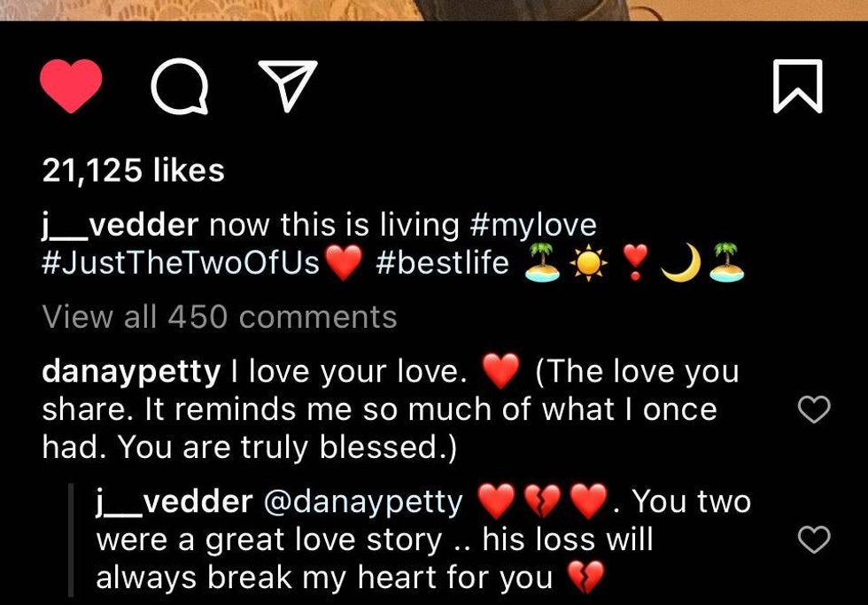Screen dimensions: 868x605
Task: Open the #mylove hashtag
Action: point(533,225)
